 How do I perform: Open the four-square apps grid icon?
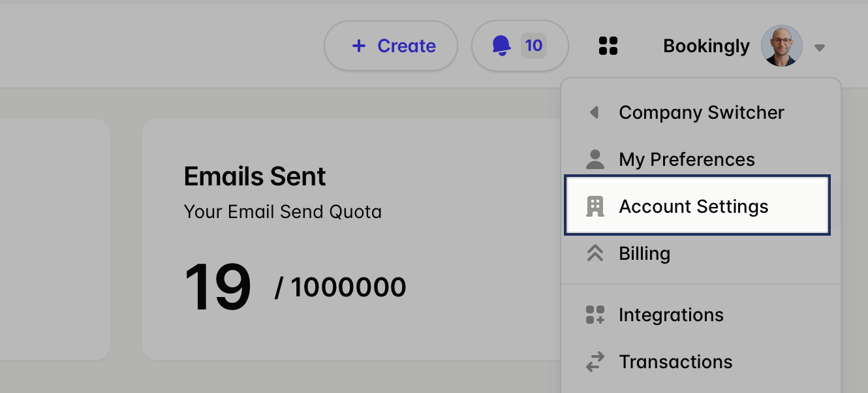click(x=608, y=46)
